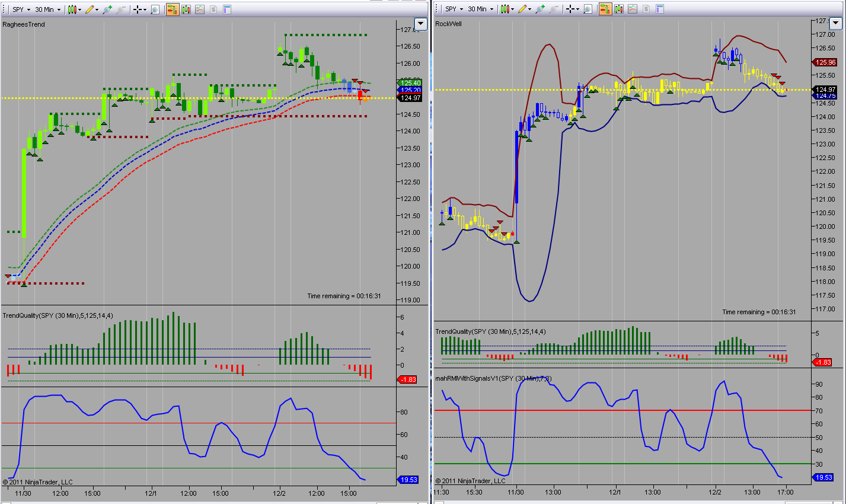Screen dimensions: 846x504
Task: Click Zoom In magnifier in RockWell chart toolbar
Action: coord(540,9)
